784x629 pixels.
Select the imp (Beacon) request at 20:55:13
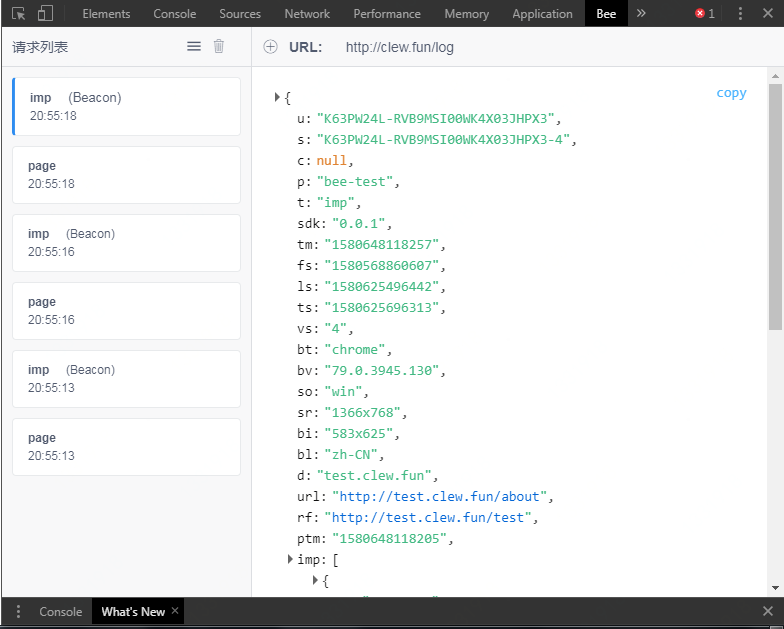click(x=126, y=378)
